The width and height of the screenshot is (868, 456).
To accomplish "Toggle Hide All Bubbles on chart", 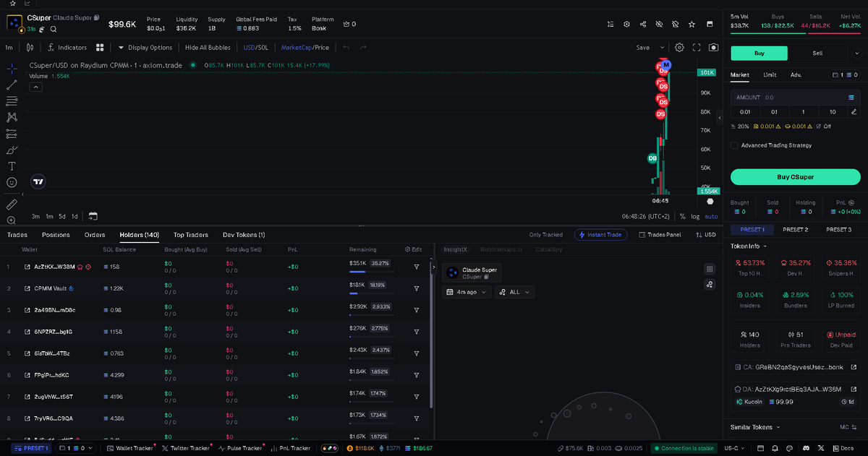I will coord(208,48).
